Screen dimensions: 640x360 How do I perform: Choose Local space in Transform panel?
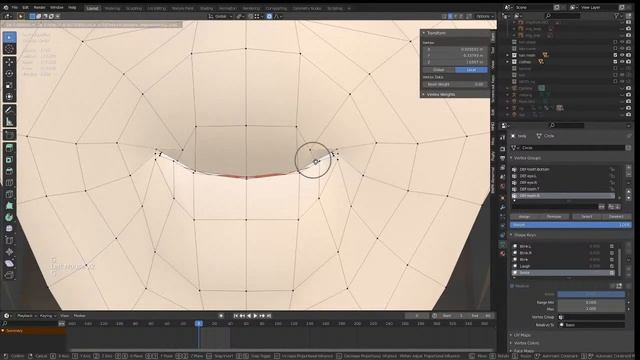pyautogui.click(x=471, y=70)
